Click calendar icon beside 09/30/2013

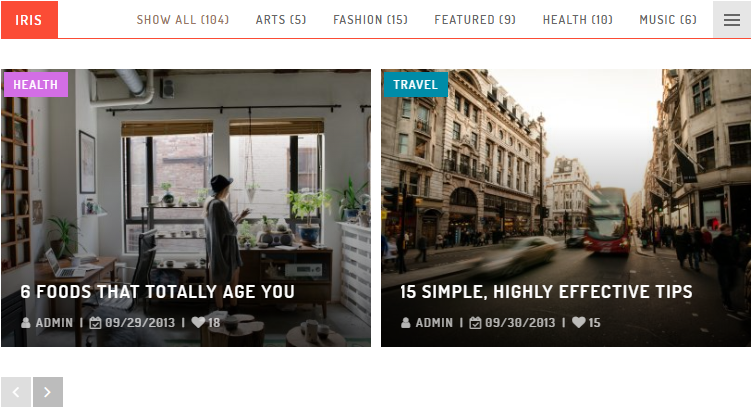click(475, 323)
